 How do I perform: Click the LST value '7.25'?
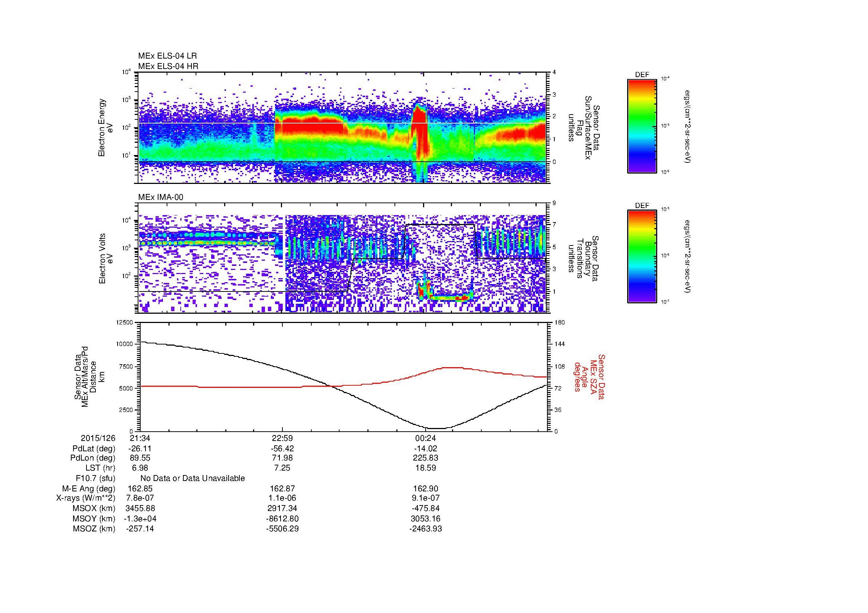(x=282, y=468)
